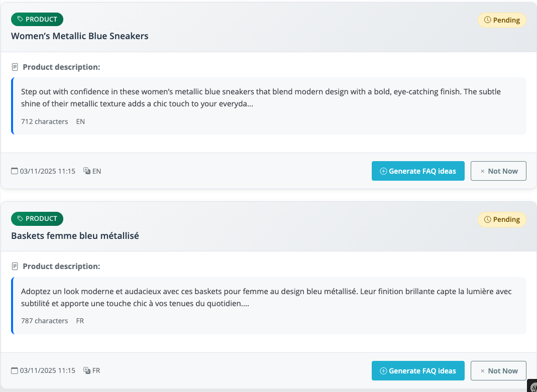The image size is (537, 392).
Task: Click the calendar icon on the English sneakers card
Action: (15, 171)
